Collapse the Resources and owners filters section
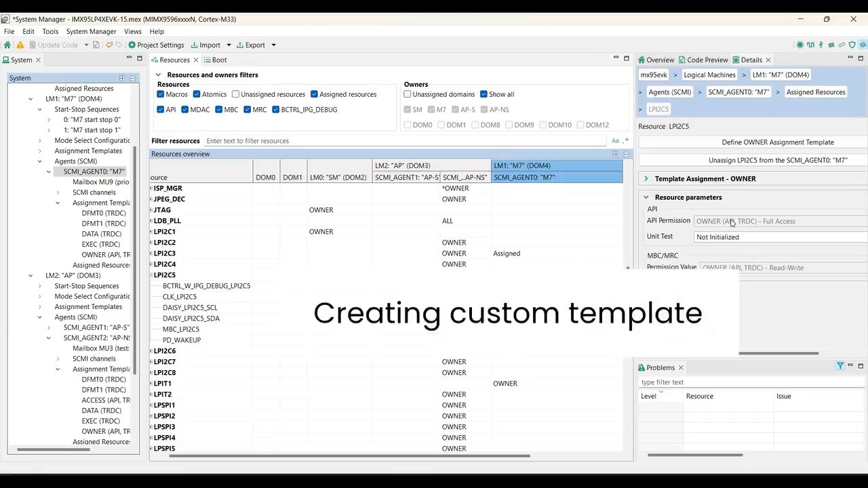Image resolution: width=868 pixels, height=488 pixels. [x=159, y=75]
